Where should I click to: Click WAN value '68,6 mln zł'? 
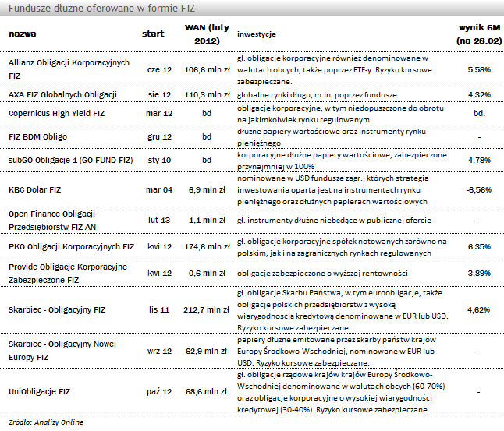pos(206,392)
